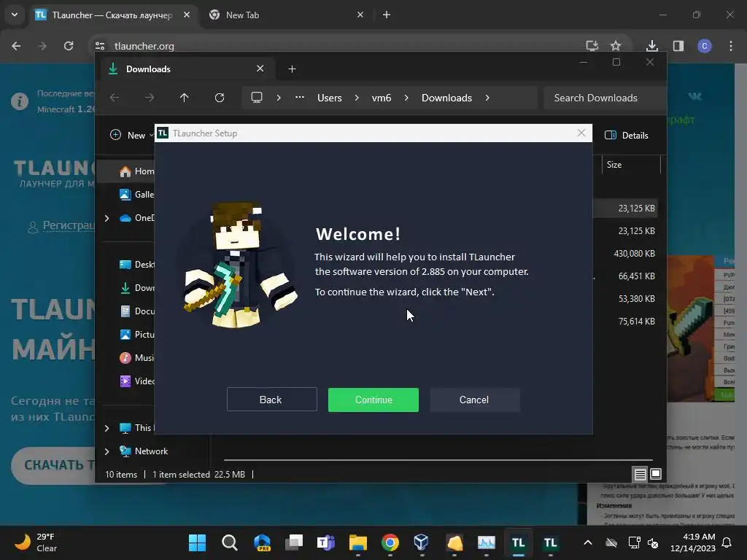Screen dimensions: 747x560
Task: Switch to large thumbnails view icon
Action: pos(656,474)
